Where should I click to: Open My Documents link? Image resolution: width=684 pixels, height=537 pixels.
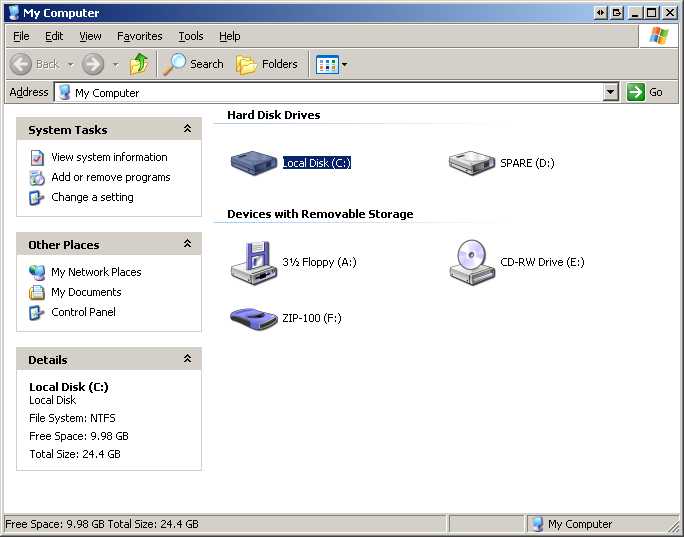click(86, 292)
